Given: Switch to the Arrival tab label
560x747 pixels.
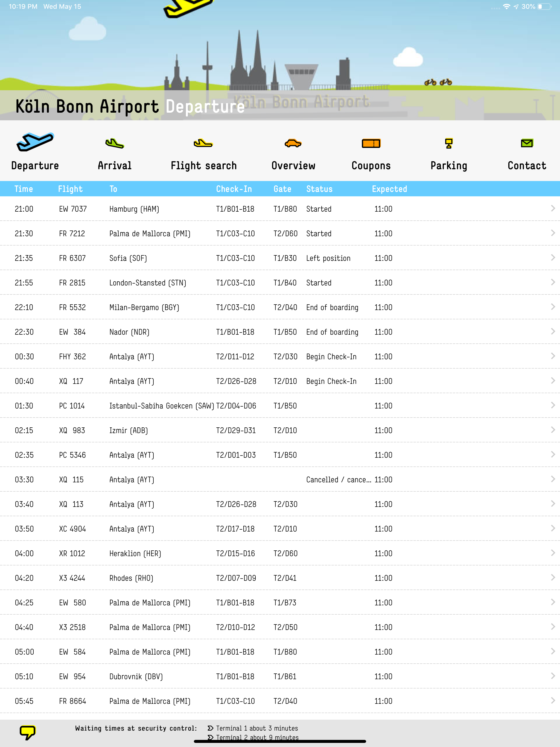Looking at the screenshot, I should (115, 165).
